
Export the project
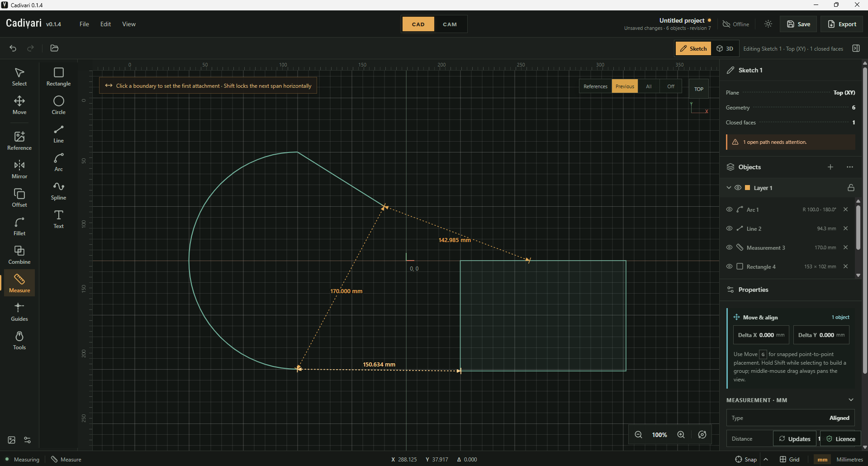click(x=842, y=24)
